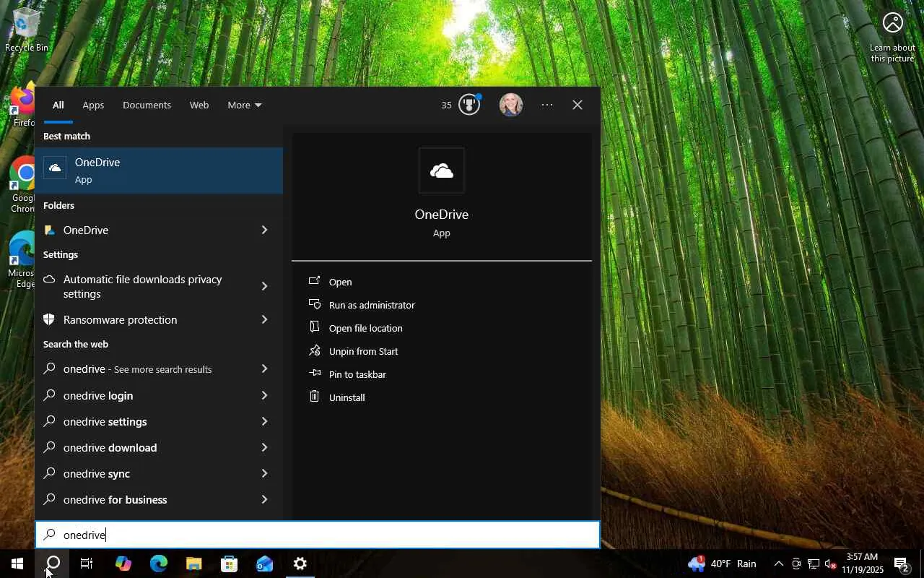Open the weather widget showing 40°F Rain
This screenshot has height=578, width=924.
click(723, 564)
